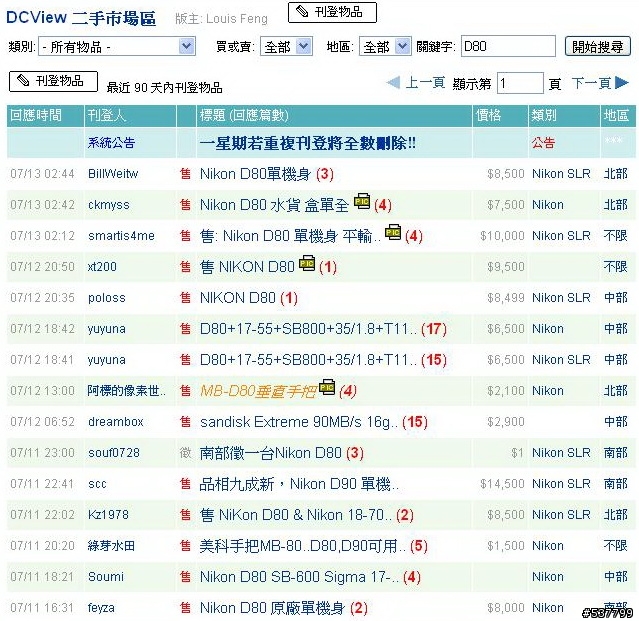Open poster profile dreambox
Screen dimensions: 639x621
(116, 422)
